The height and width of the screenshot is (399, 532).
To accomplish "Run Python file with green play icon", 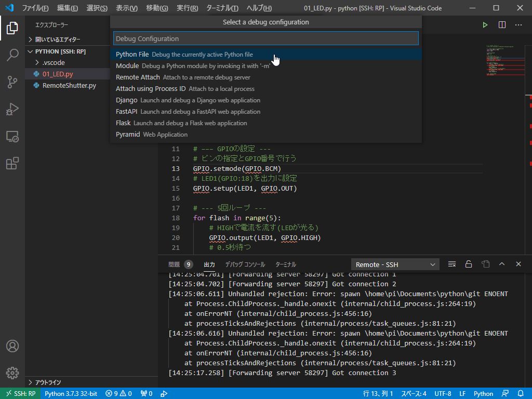I will pyautogui.click(x=485, y=25).
